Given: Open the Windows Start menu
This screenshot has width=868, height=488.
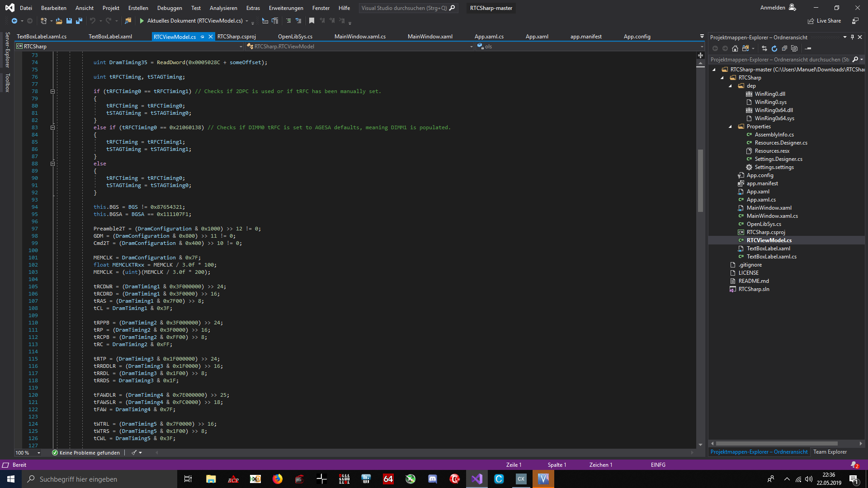Looking at the screenshot, I should click(11, 479).
